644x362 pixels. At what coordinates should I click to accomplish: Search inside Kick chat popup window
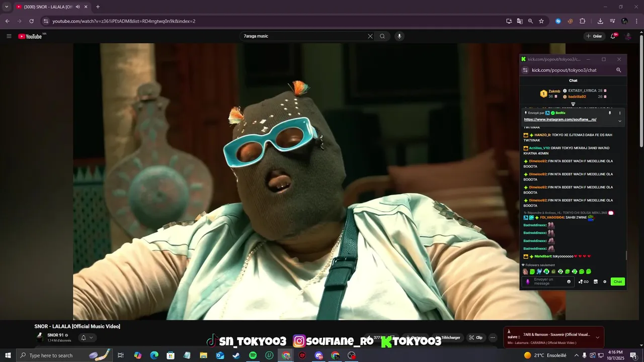[619, 70]
